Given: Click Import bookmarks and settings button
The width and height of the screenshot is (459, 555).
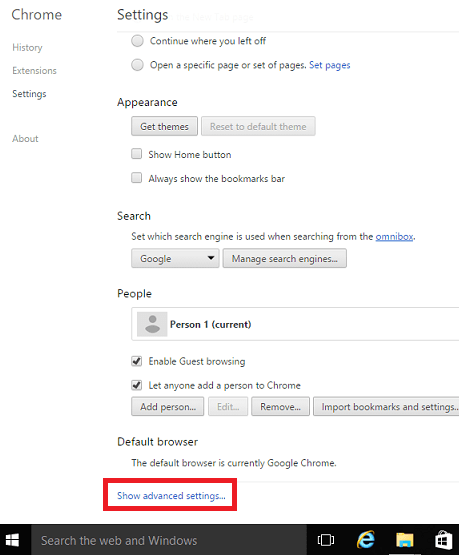Looking at the screenshot, I should click(x=386, y=406).
